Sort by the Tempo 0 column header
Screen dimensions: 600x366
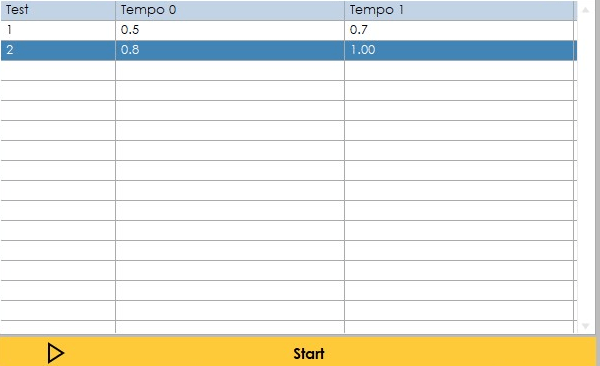230,10
